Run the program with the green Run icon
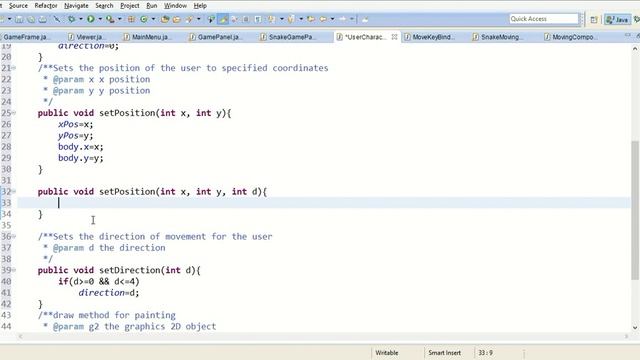This screenshot has width=640, height=360. tap(91, 19)
